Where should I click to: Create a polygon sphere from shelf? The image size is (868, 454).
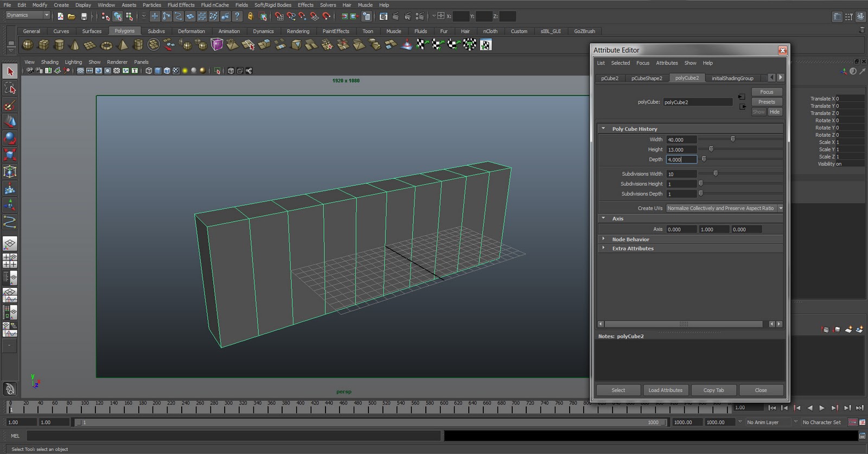28,45
